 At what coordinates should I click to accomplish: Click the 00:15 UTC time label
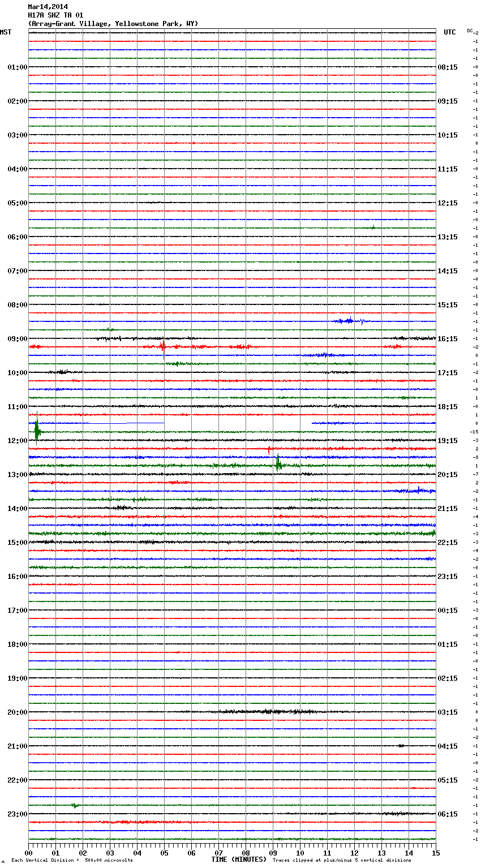pyautogui.click(x=448, y=611)
